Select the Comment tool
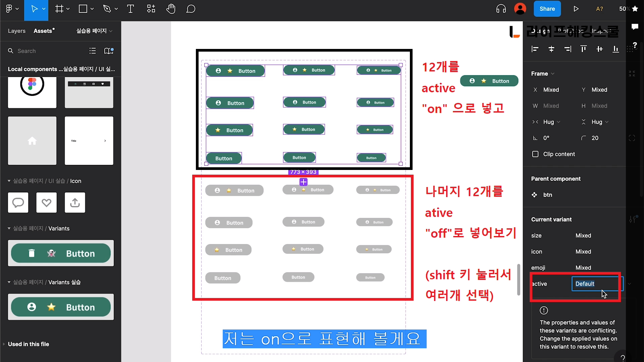The image size is (644, 362). (x=191, y=9)
